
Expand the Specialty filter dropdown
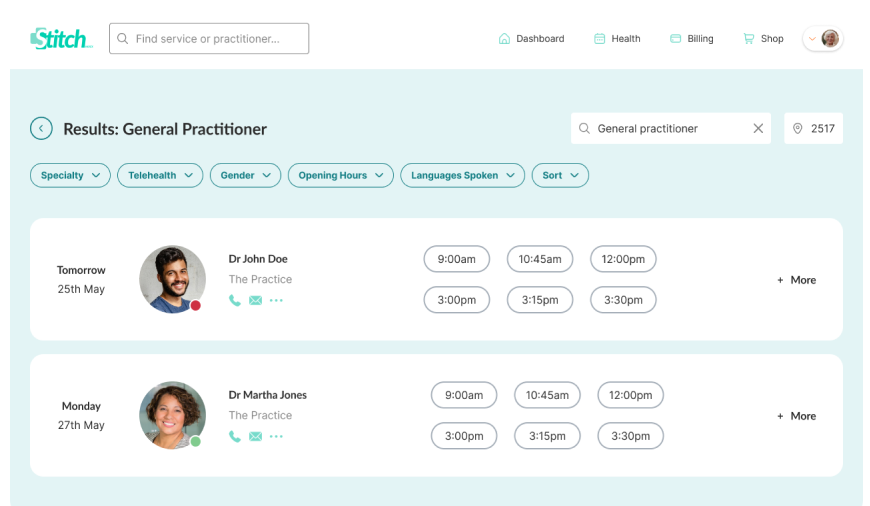click(x=70, y=175)
